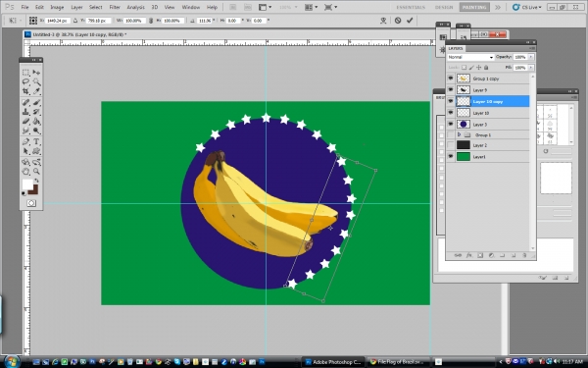This screenshot has height=368, width=588.
Task: Hide the Layer 9 eye icon
Action: (451, 89)
